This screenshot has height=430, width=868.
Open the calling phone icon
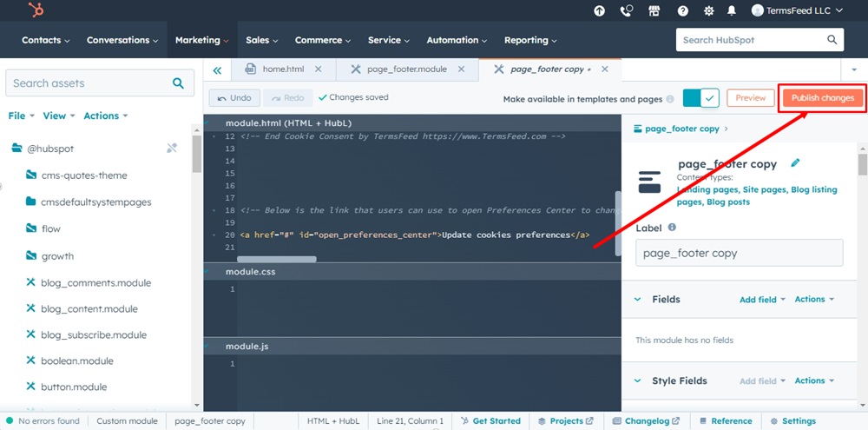tap(627, 10)
